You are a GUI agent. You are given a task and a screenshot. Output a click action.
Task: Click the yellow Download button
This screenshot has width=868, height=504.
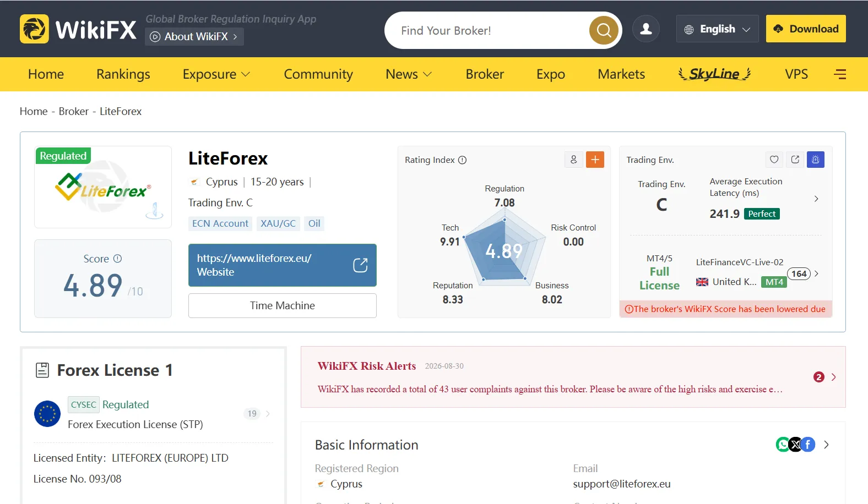(806, 29)
